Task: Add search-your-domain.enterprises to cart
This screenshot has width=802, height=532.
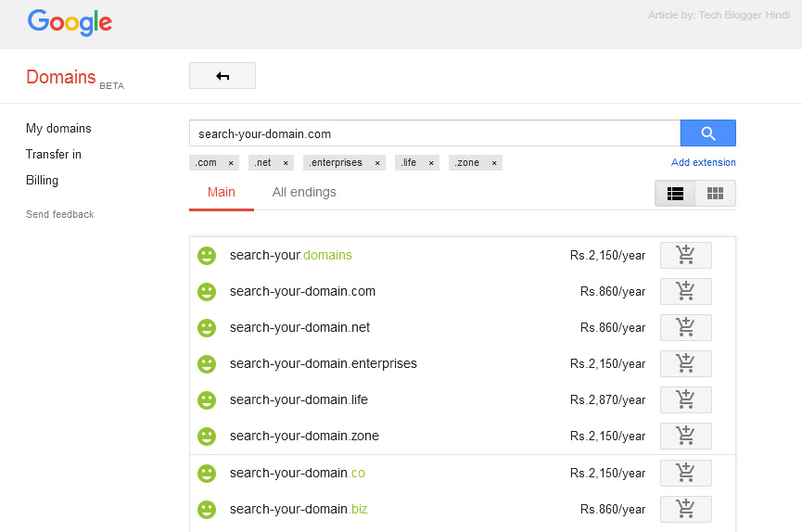Action: pyautogui.click(x=686, y=363)
